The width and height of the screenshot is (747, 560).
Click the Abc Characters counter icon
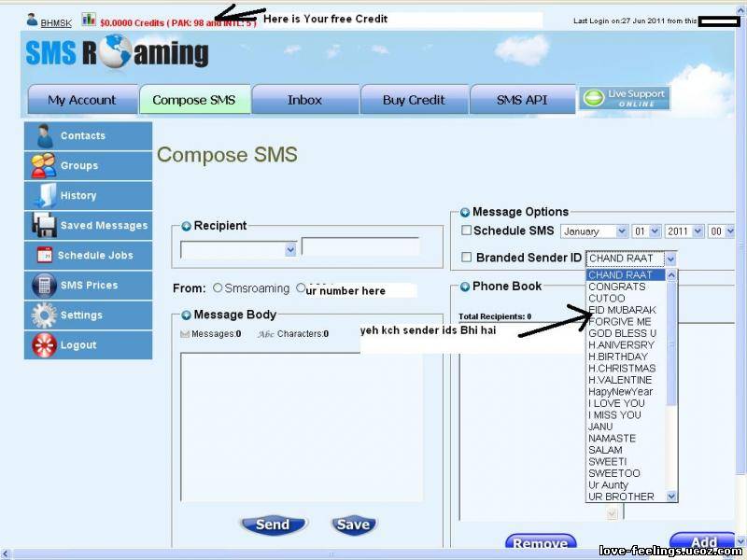tap(266, 334)
